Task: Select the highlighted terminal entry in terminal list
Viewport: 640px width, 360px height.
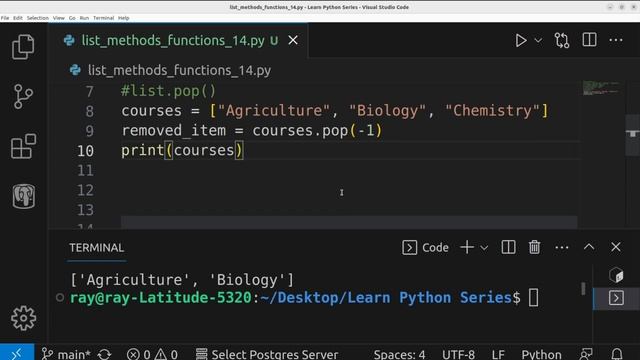Action: point(616,298)
